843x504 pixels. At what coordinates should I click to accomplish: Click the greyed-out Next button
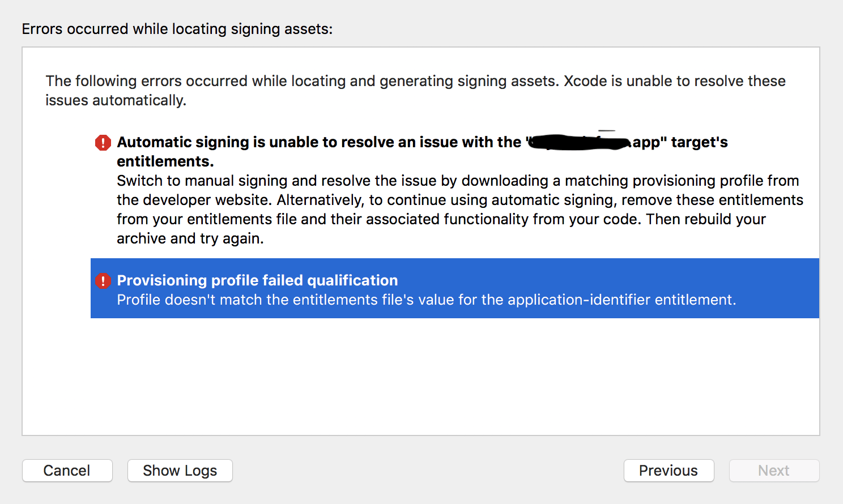[x=774, y=471]
